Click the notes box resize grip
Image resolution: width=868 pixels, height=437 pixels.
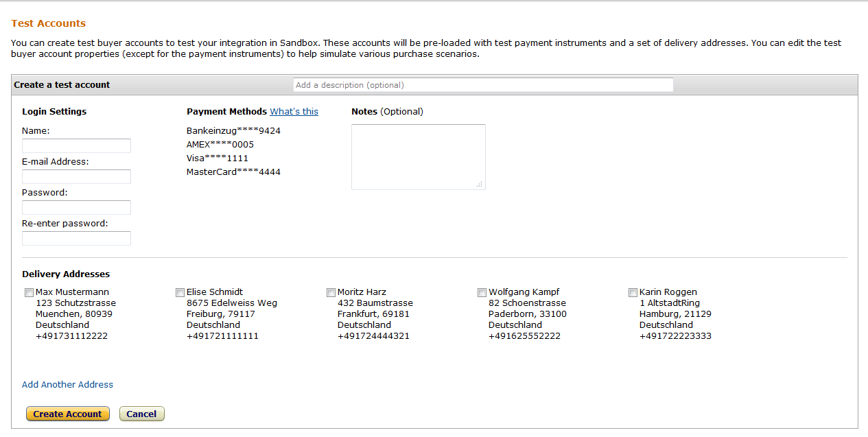click(479, 184)
